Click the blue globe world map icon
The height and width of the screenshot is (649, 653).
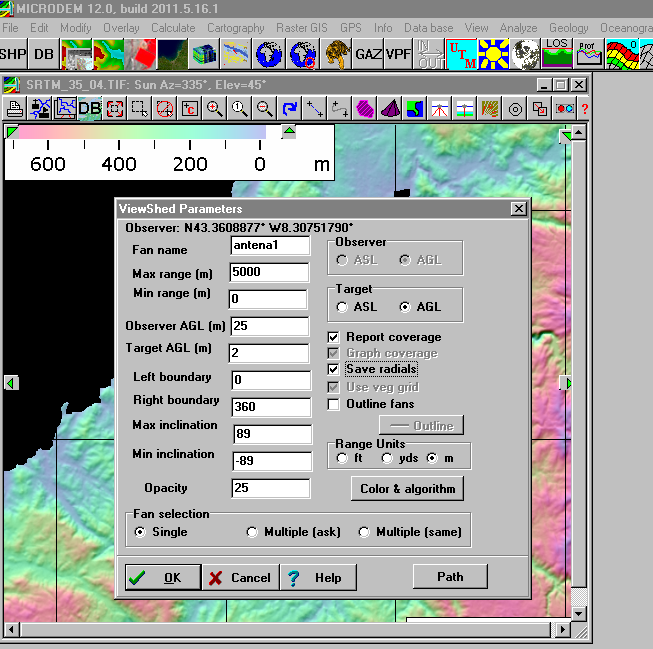coord(269,54)
